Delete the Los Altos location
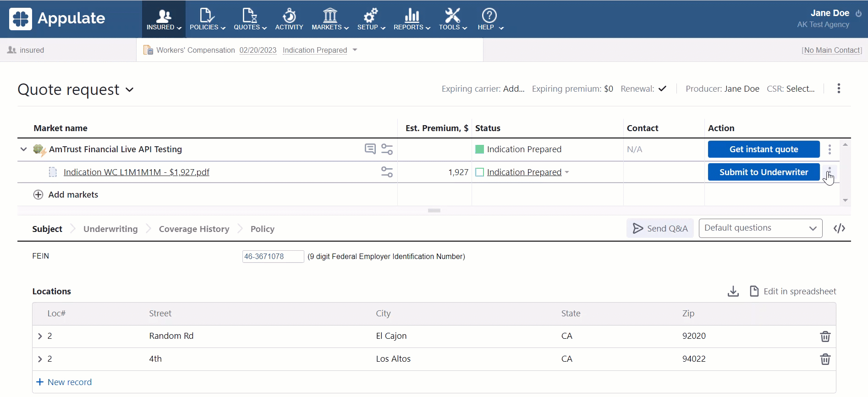868x397 pixels. click(x=825, y=359)
